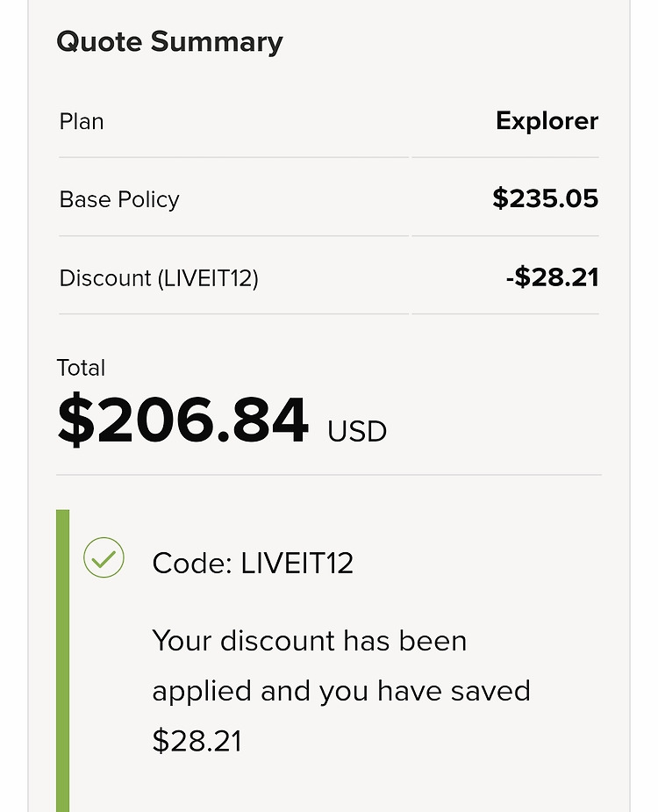
Task: Click the green vertical bar on notice
Action: point(62,661)
